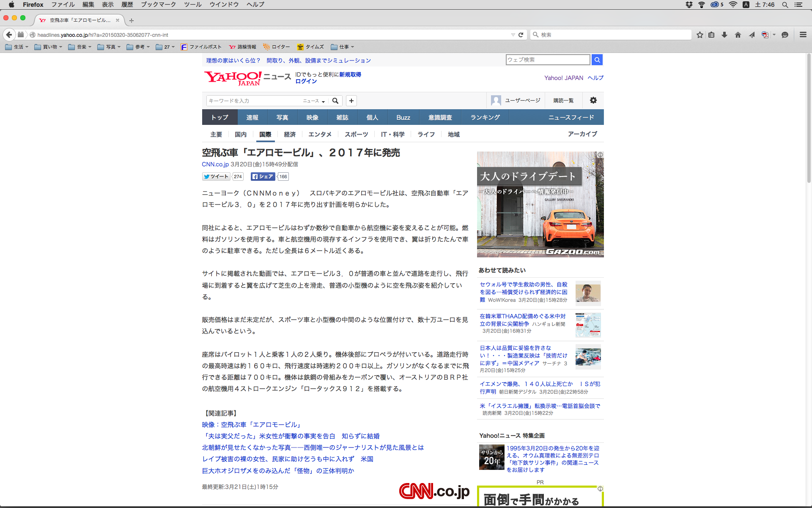812x508 pixels.
Task: Reload the page with refresh icon
Action: (x=521, y=35)
